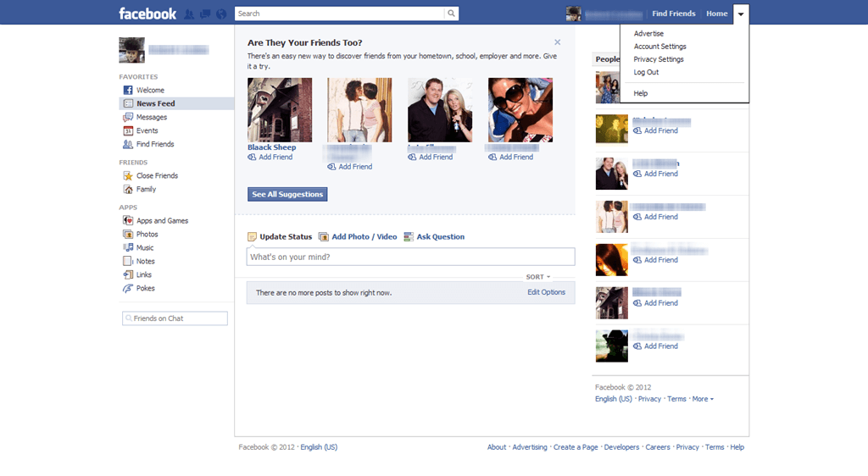Open the notifications globe icon
The image size is (868, 476).
coord(221,14)
